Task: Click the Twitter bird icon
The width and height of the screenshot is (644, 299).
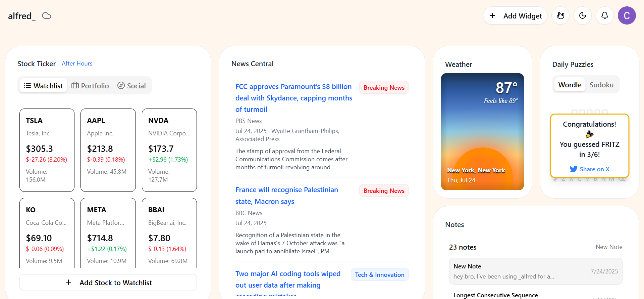Action: click(574, 169)
